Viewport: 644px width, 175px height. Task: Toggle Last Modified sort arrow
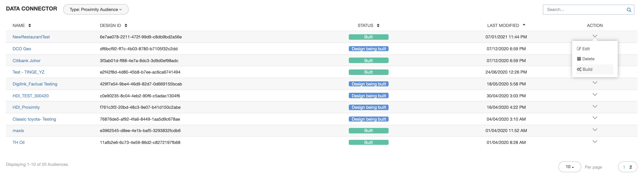(524, 25)
